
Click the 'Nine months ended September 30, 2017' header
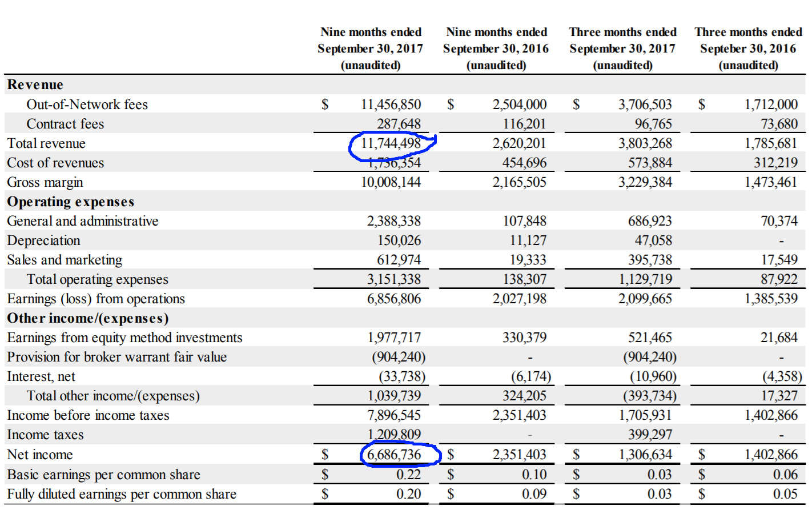coord(371,49)
